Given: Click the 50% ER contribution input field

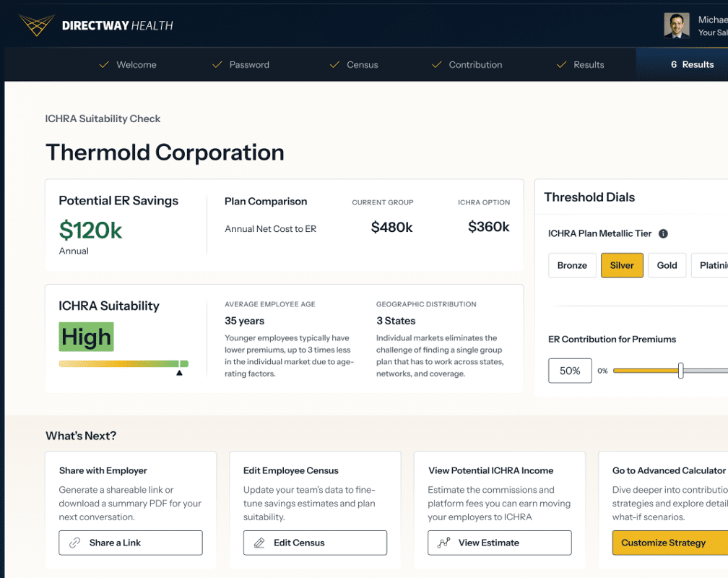Looking at the screenshot, I should (x=570, y=371).
